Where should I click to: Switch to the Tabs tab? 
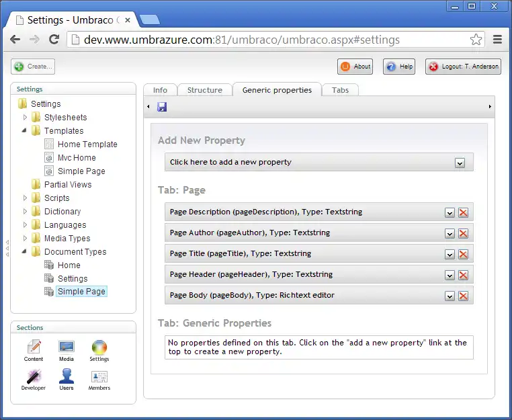tap(340, 90)
